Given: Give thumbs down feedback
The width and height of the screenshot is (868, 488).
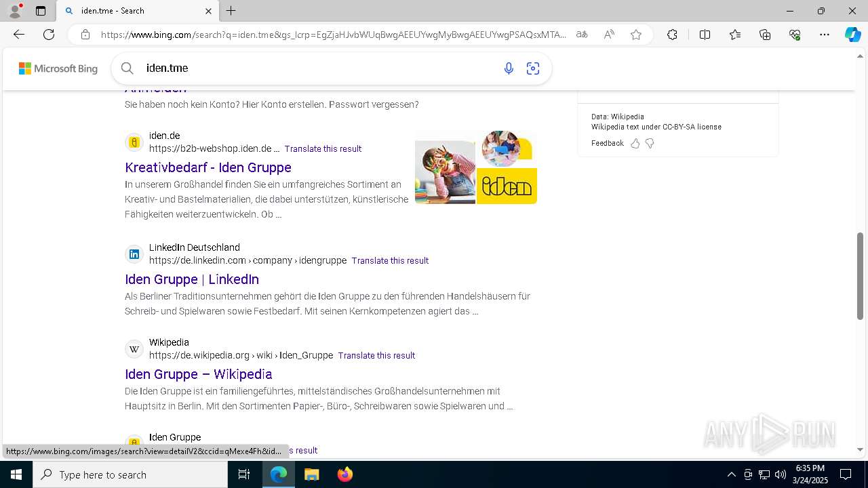Looking at the screenshot, I should tap(650, 143).
